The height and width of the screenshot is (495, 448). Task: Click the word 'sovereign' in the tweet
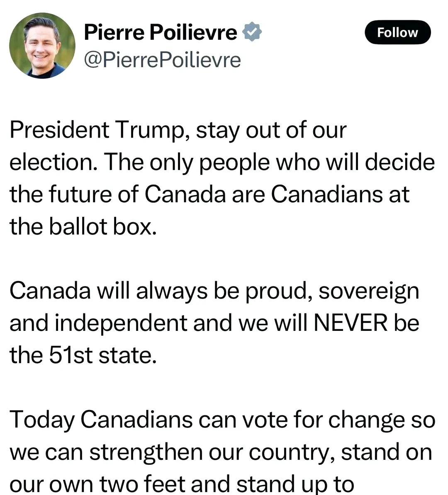[x=369, y=291]
